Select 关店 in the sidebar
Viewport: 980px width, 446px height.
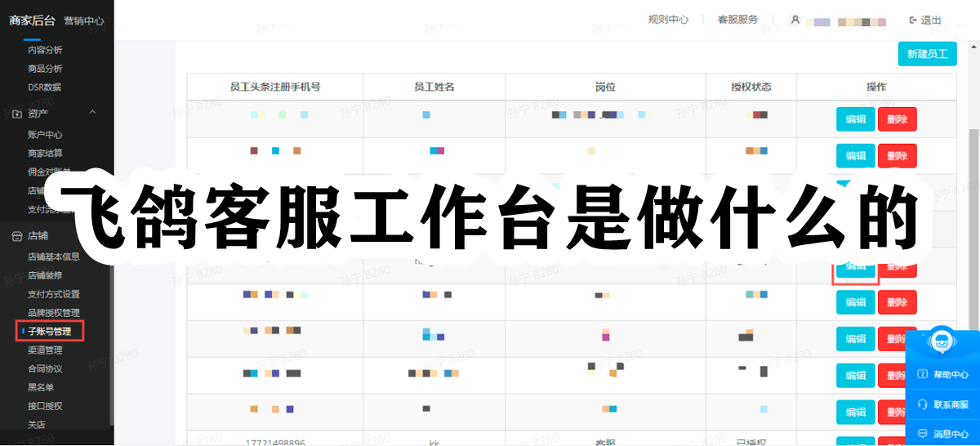(36, 425)
